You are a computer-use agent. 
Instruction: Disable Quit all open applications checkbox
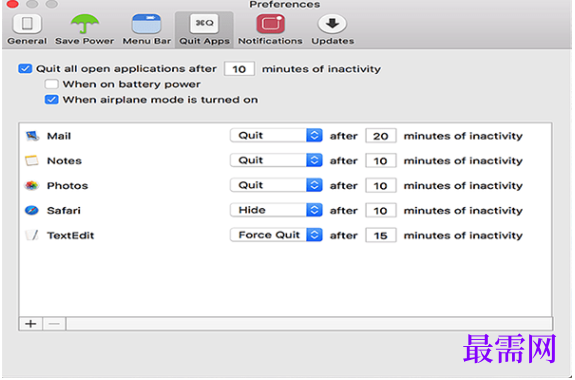tap(25, 69)
